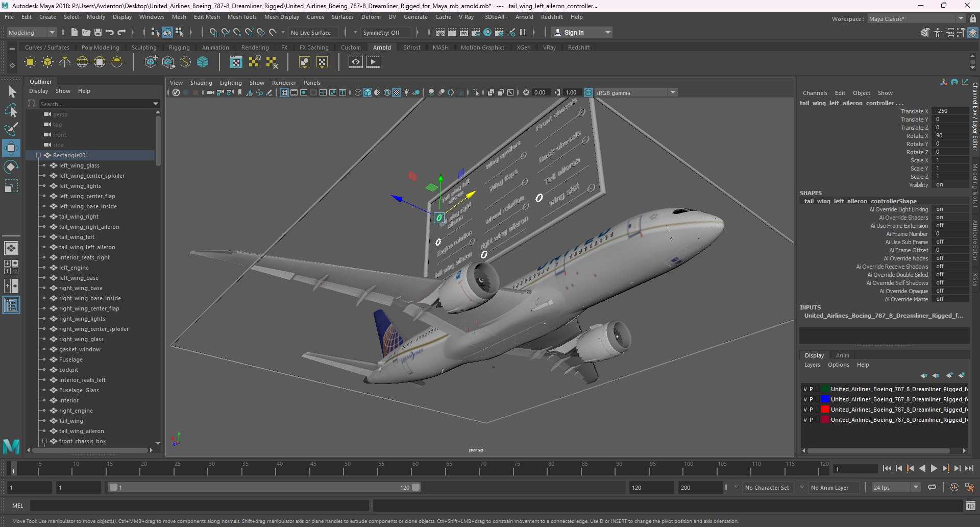This screenshot has height=527, width=980.
Task: Open the sRGB gamma view transform dropdown
Action: (635, 92)
